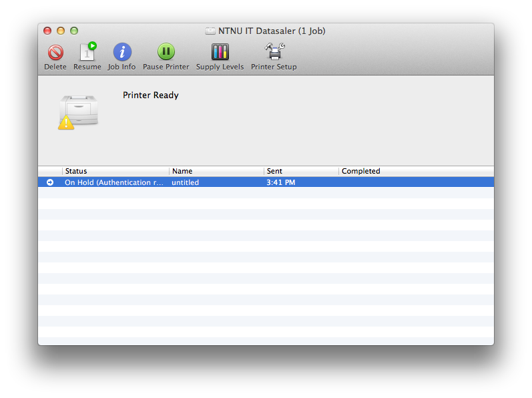This screenshot has height=398, width=532.
Task: Click the arrow icon on the held job
Action: coord(50,182)
